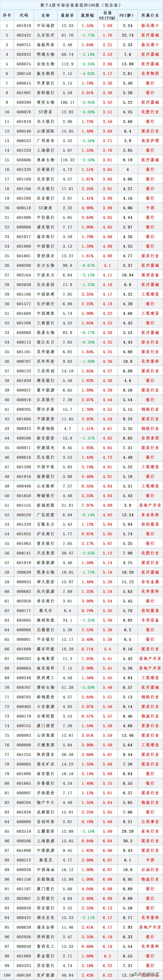Click stock code 600000
Image resolution: width=163 pixels, height=980 pixels.
coord(24,227)
